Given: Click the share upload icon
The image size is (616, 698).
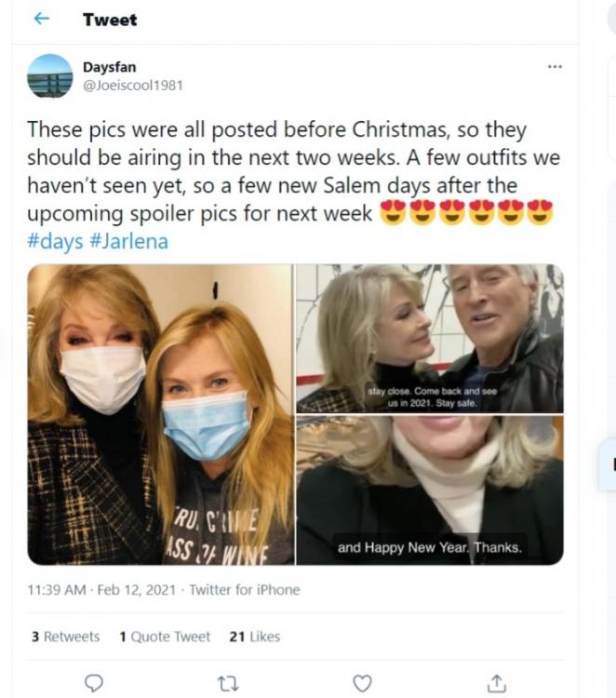Looking at the screenshot, I should pos(497,683).
